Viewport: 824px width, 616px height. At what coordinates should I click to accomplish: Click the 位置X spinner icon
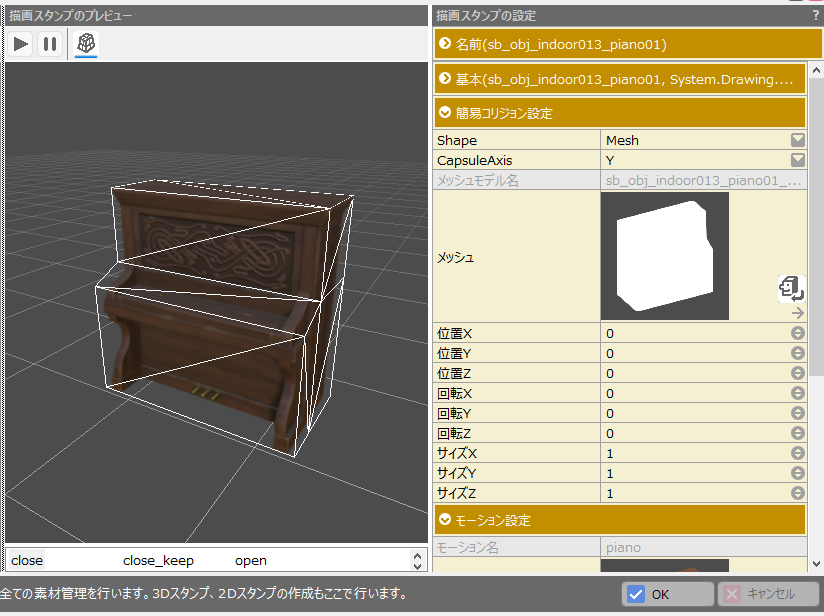point(797,333)
